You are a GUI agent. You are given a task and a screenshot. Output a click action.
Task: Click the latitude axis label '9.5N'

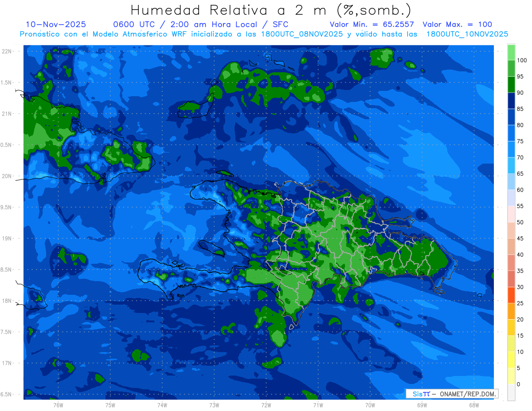6,207
